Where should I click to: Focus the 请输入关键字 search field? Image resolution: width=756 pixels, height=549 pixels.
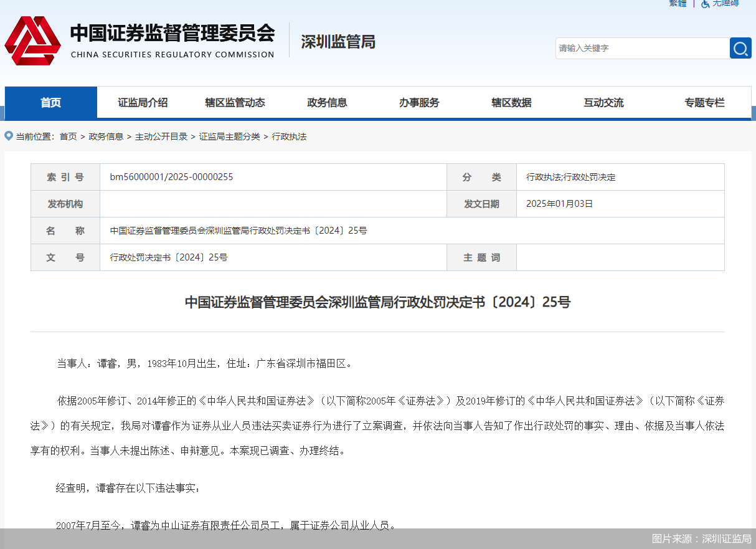tap(641, 49)
